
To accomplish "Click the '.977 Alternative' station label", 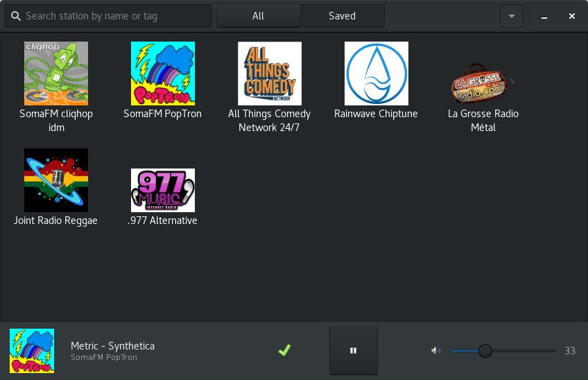I will click(162, 221).
